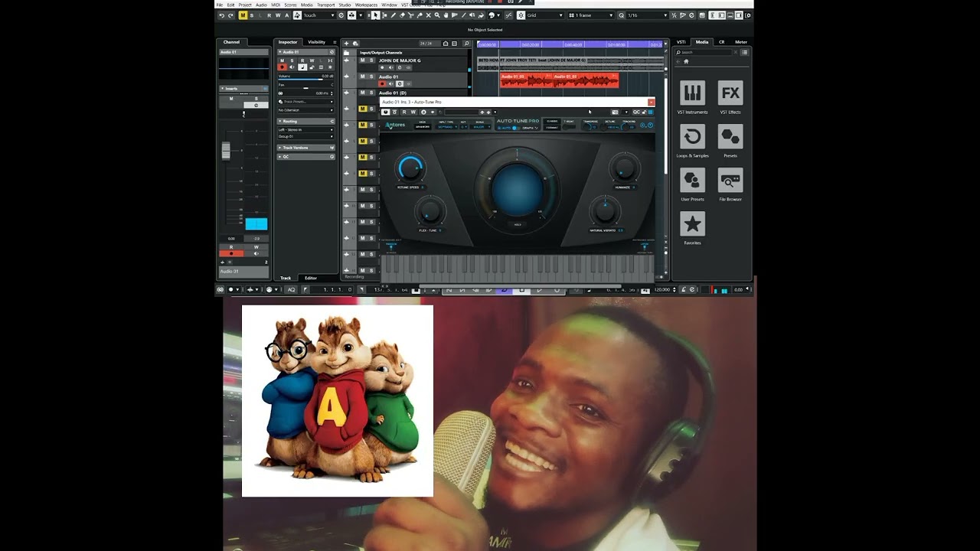Switch to the VSTi tab in right zone
The height and width of the screenshot is (551, 980).
coord(681,42)
